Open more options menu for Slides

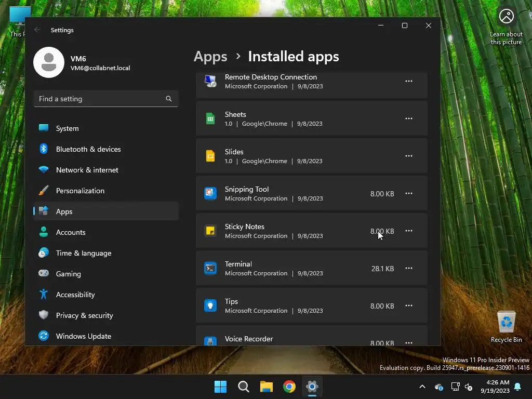pos(409,156)
